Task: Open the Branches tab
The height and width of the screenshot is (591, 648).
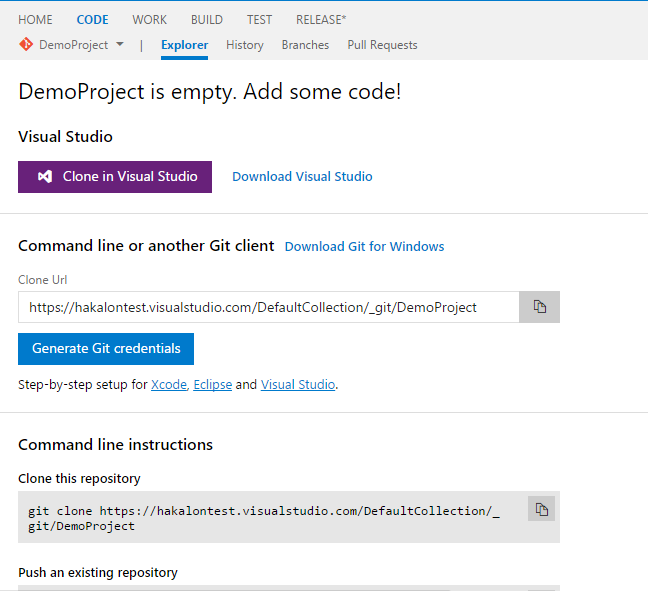Action: point(305,45)
